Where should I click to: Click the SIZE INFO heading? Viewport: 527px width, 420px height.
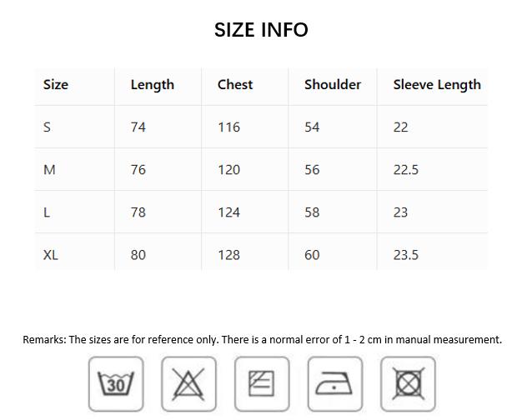point(261,30)
